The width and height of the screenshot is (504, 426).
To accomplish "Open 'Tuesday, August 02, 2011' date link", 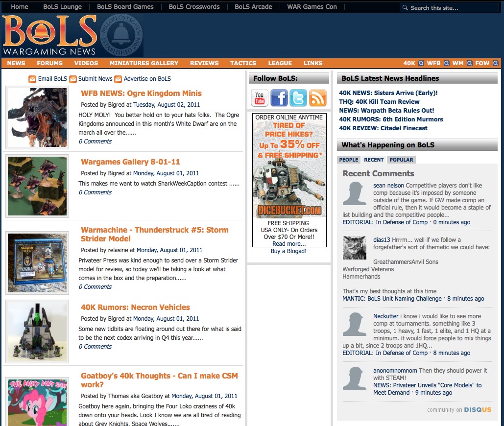I will (x=167, y=105).
